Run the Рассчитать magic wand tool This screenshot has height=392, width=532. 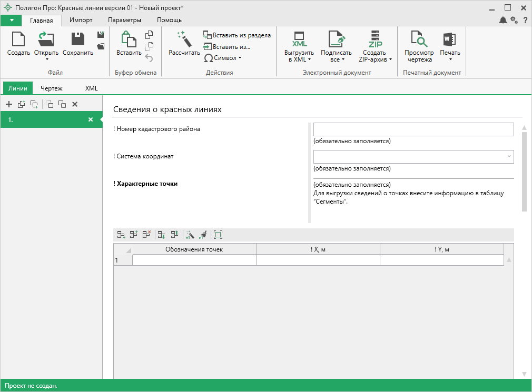(x=184, y=40)
